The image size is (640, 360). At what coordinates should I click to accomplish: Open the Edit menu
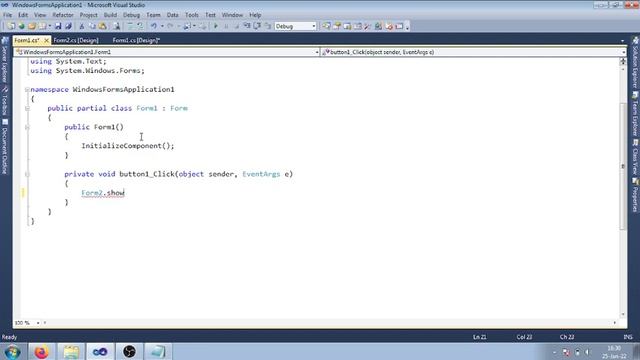pyautogui.click(x=23, y=15)
